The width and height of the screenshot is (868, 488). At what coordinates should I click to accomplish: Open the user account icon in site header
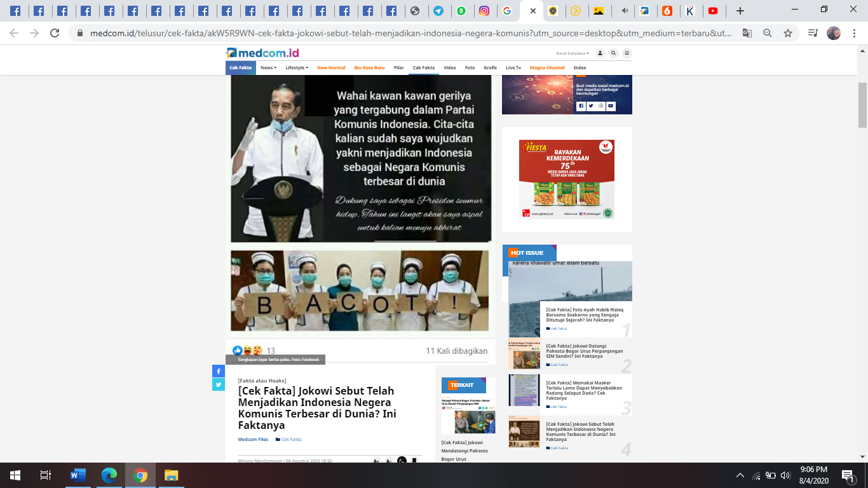click(x=600, y=53)
